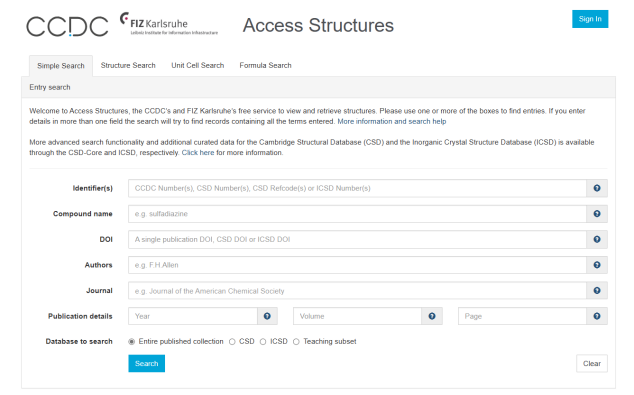This screenshot has width=634, height=395.
Task: Open the help icon next to Year
Action: click(267, 316)
